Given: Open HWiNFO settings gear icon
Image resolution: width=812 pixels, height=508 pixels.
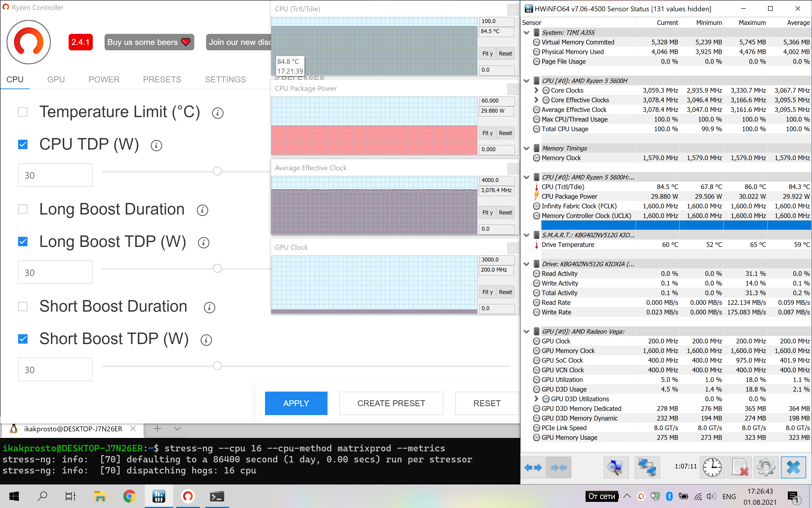Looking at the screenshot, I should tap(766, 467).
